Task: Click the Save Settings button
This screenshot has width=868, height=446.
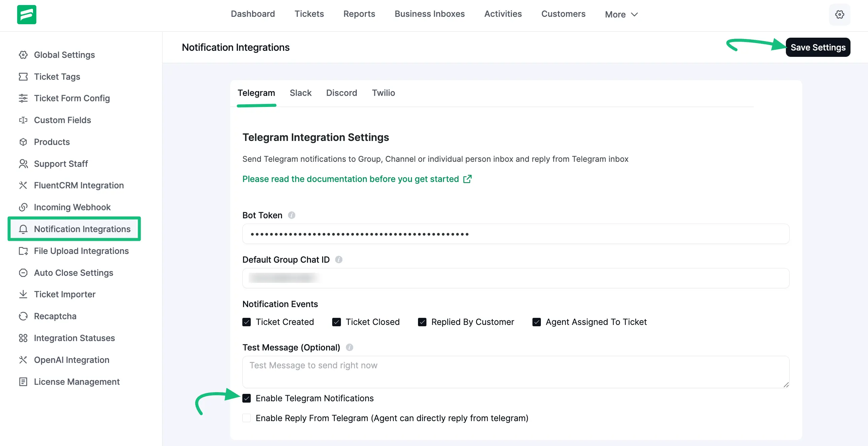Action: click(818, 47)
